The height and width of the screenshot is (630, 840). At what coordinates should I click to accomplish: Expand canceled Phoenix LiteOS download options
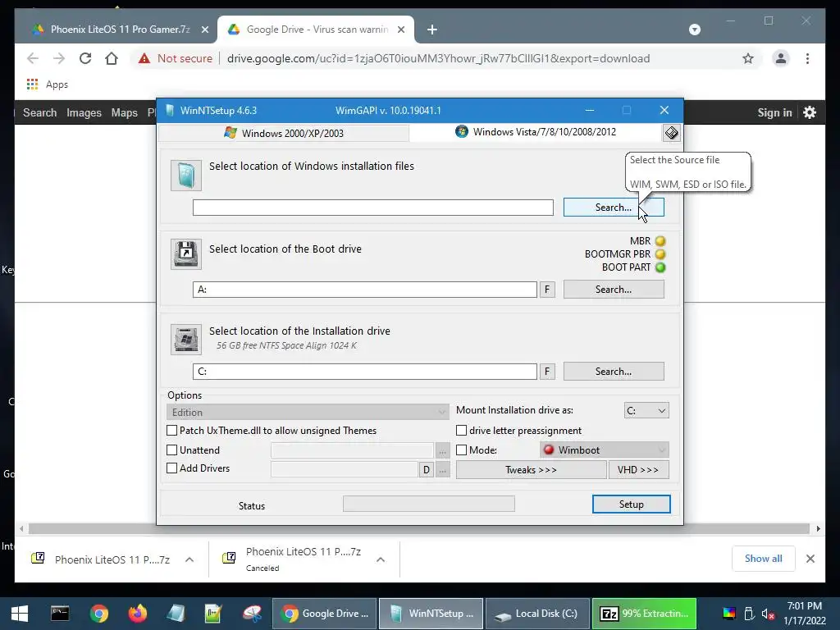click(381, 559)
